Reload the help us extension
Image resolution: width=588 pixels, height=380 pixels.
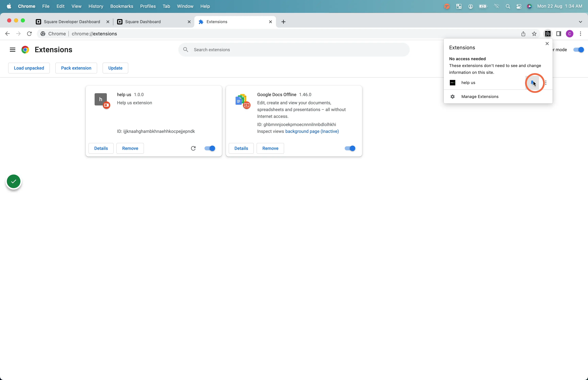coord(193,148)
